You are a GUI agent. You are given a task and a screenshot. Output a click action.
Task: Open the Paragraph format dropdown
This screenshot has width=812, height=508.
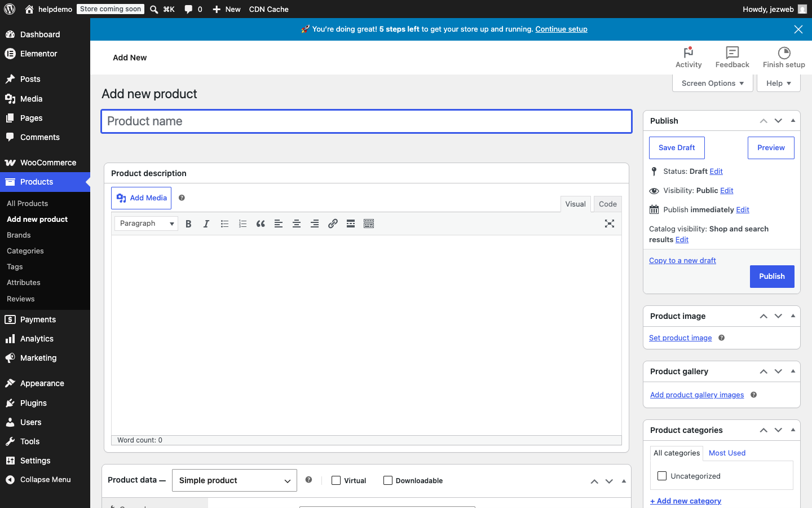[x=146, y=224]
